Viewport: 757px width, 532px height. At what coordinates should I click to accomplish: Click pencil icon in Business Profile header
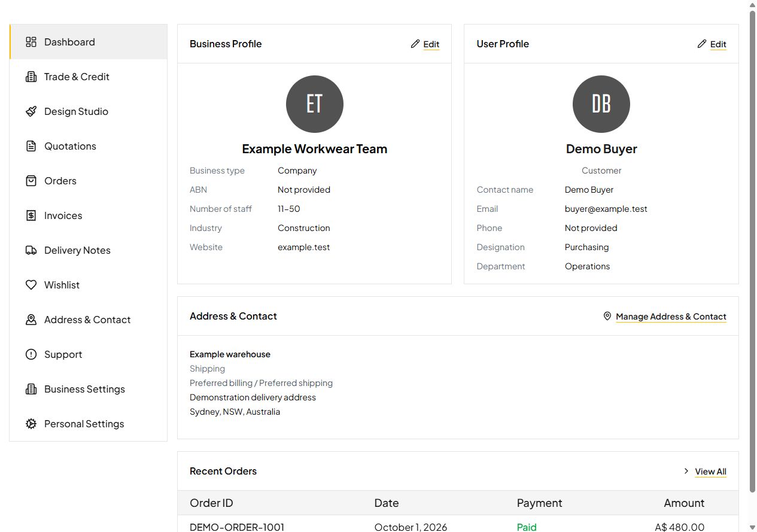pos(415,44)
